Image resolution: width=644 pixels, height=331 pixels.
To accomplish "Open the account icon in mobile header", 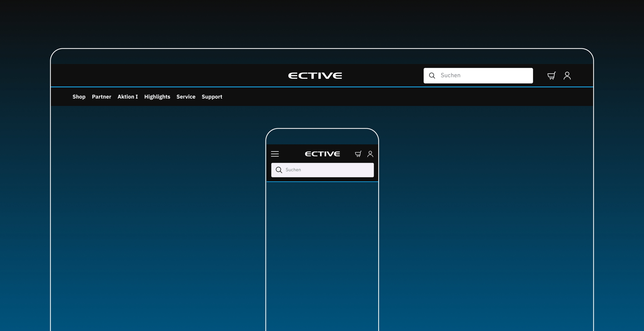I will pos(370,154).
